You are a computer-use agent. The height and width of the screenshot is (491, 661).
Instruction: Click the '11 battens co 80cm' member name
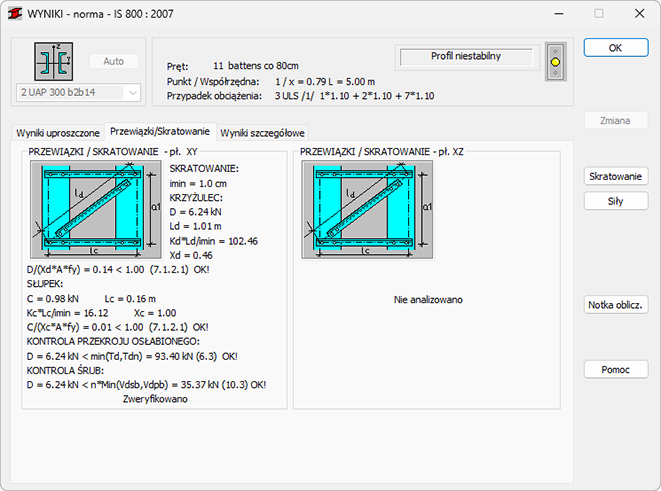pyautogui.click(x=256, y=66)
